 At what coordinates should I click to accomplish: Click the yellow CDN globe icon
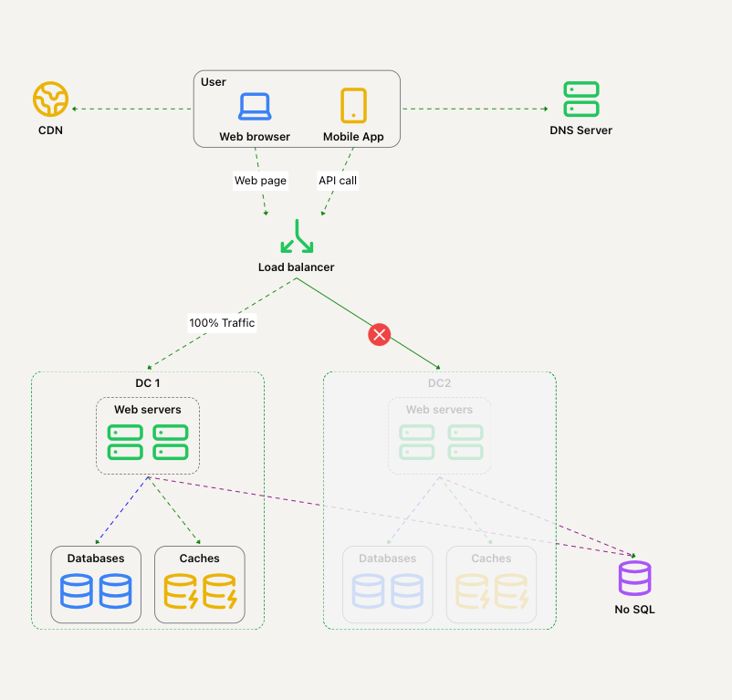tap(50, 99)
